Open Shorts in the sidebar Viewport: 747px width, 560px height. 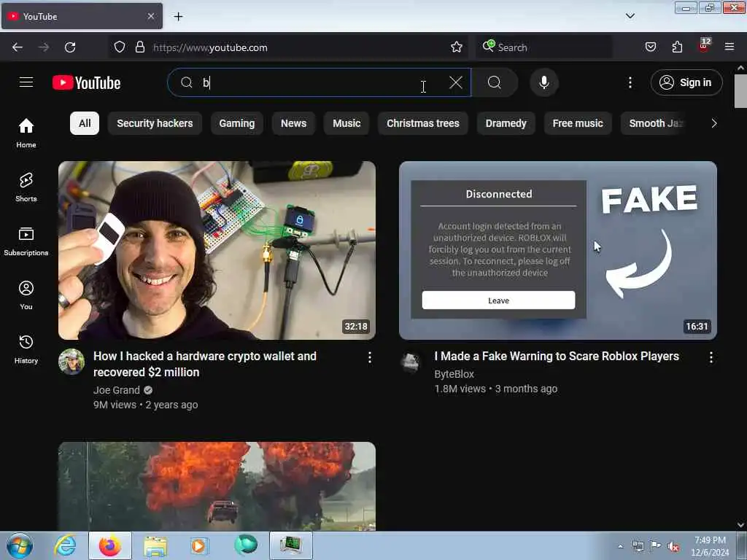[x=26, y=187]
